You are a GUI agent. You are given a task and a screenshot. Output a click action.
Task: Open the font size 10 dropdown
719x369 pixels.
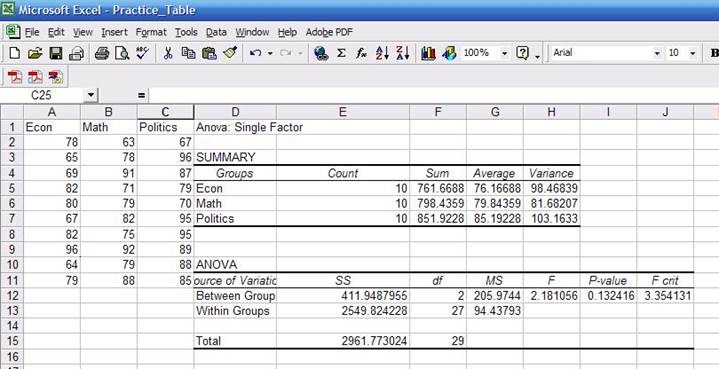tap(692, 53)
